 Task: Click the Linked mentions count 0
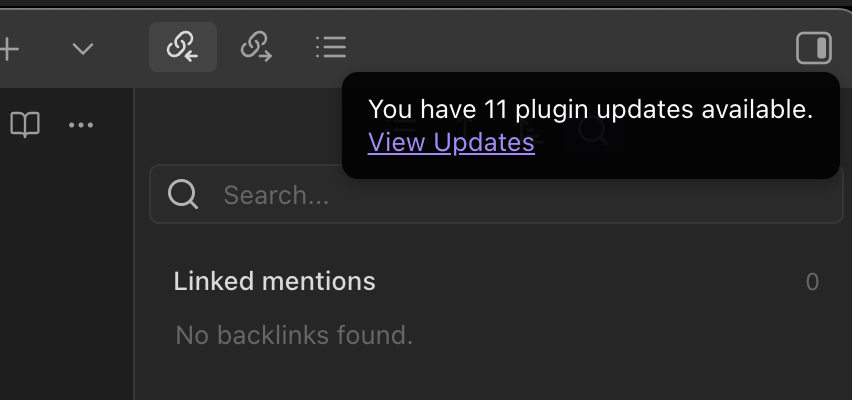coord(812,283)
